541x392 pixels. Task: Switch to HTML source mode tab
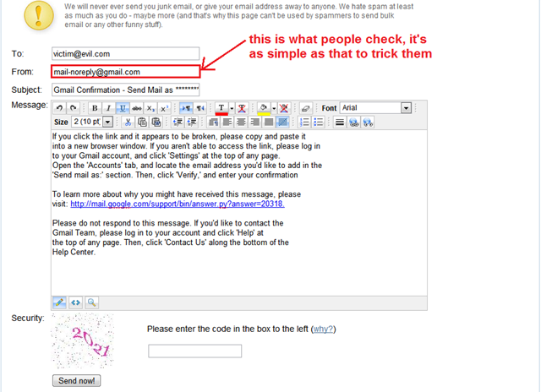coord(75,302)
